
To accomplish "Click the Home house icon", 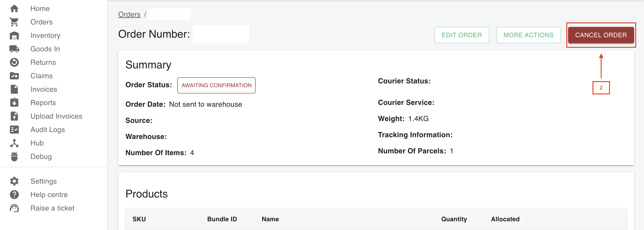I will click(14, 9).
